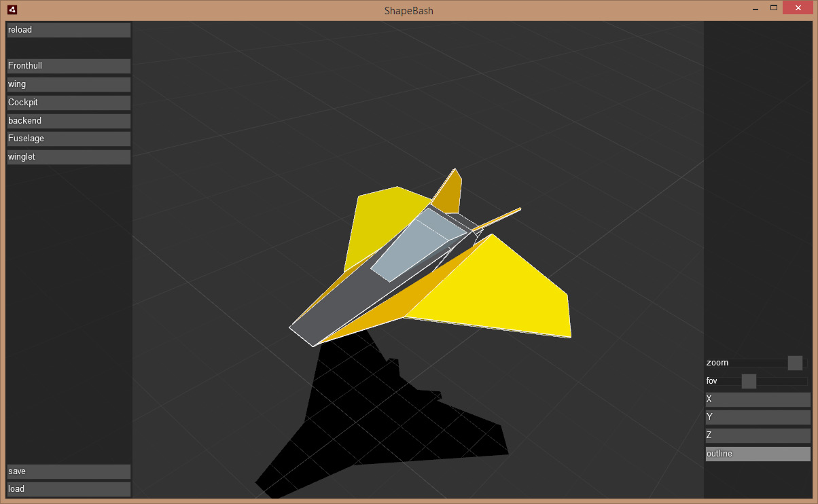Image resolution: width=818 pixels, height=504 pixels.
Task: Select the wing part in list
Action: 68,84
